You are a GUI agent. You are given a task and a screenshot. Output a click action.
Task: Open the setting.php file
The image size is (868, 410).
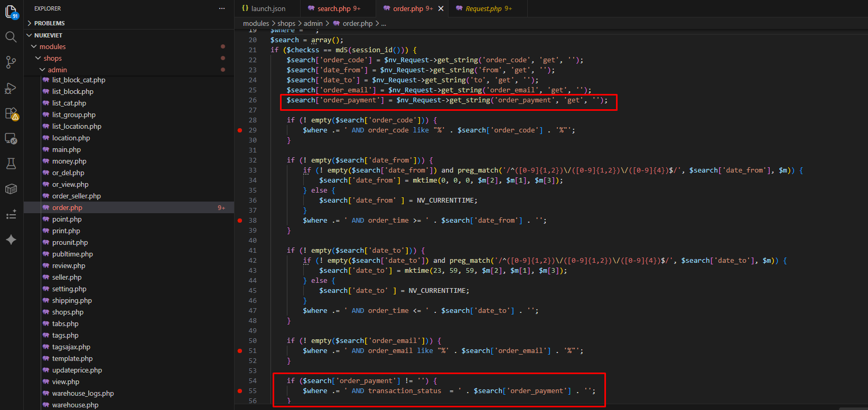(69, 289)
